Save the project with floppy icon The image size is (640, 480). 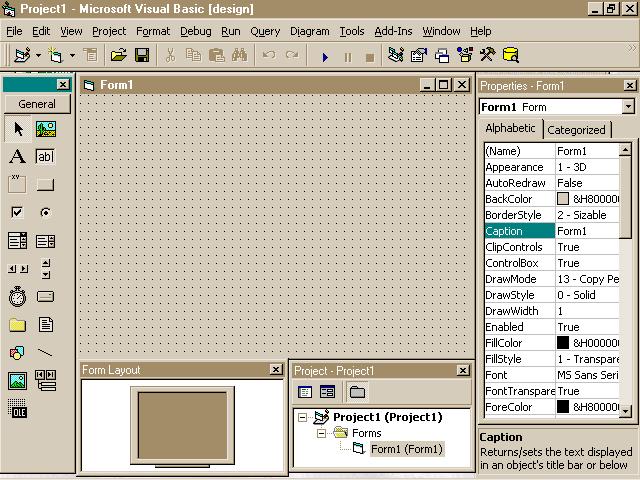pos(142,55)
